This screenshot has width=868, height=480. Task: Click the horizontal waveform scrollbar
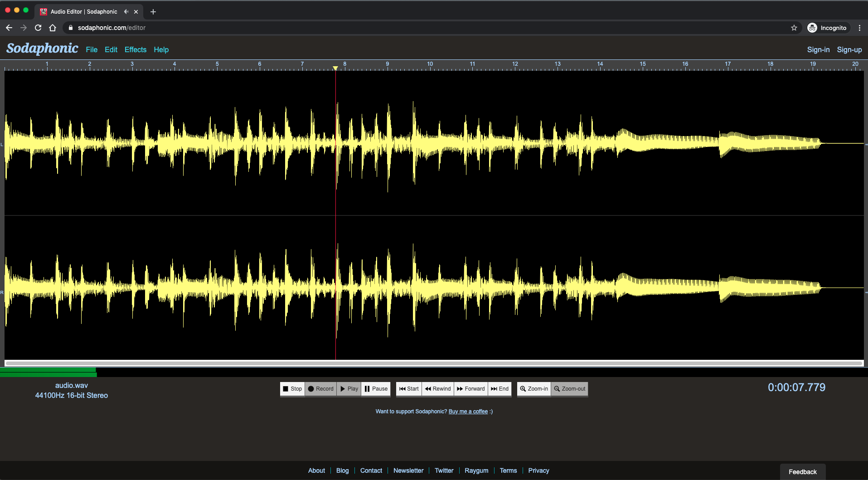(x=434, y=363)
